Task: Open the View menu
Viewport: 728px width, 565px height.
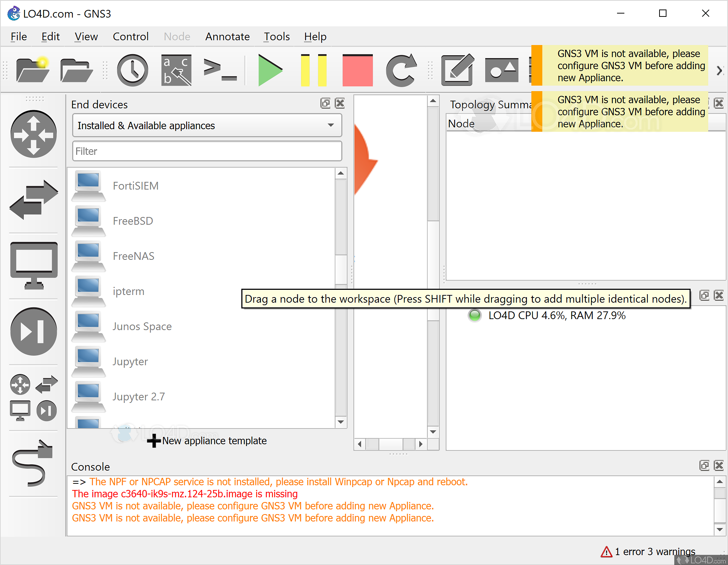Action: [86, 37]
